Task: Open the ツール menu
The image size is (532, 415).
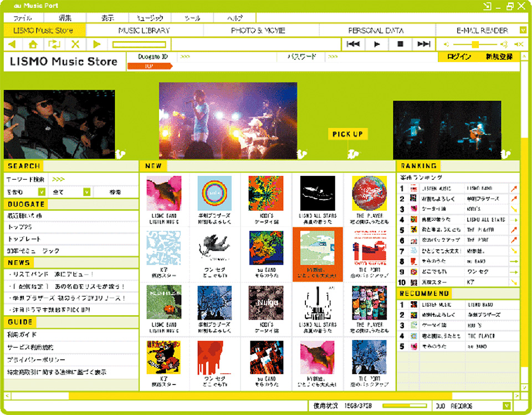Action: [192, 18]
